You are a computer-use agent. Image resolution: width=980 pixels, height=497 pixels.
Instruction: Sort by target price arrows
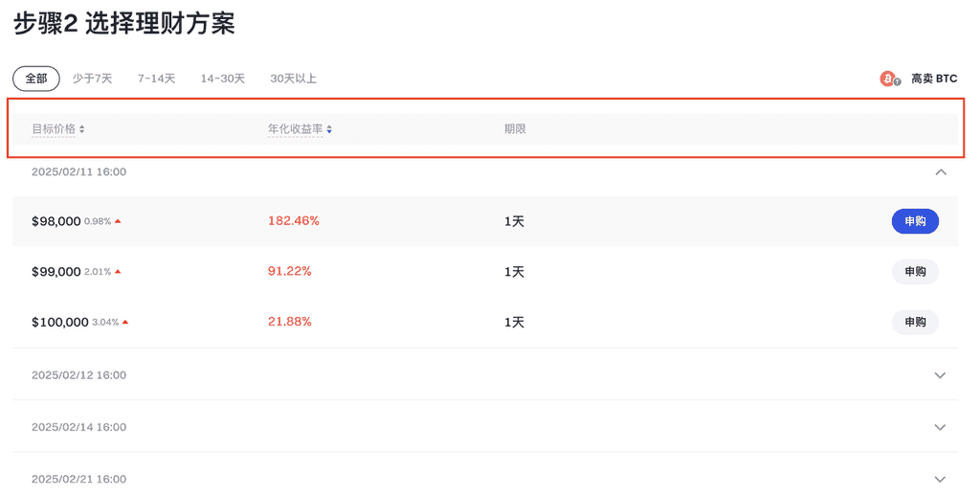click(82, 129)
